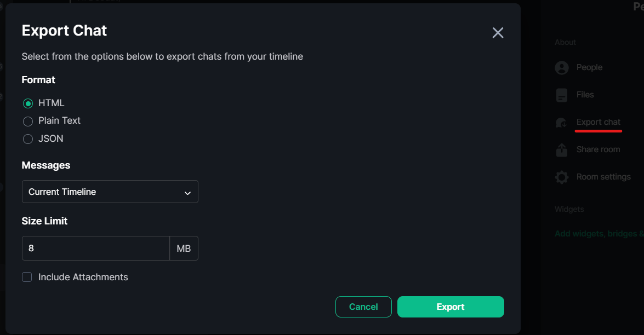Open the Share room option

click(x=598, y=149)
